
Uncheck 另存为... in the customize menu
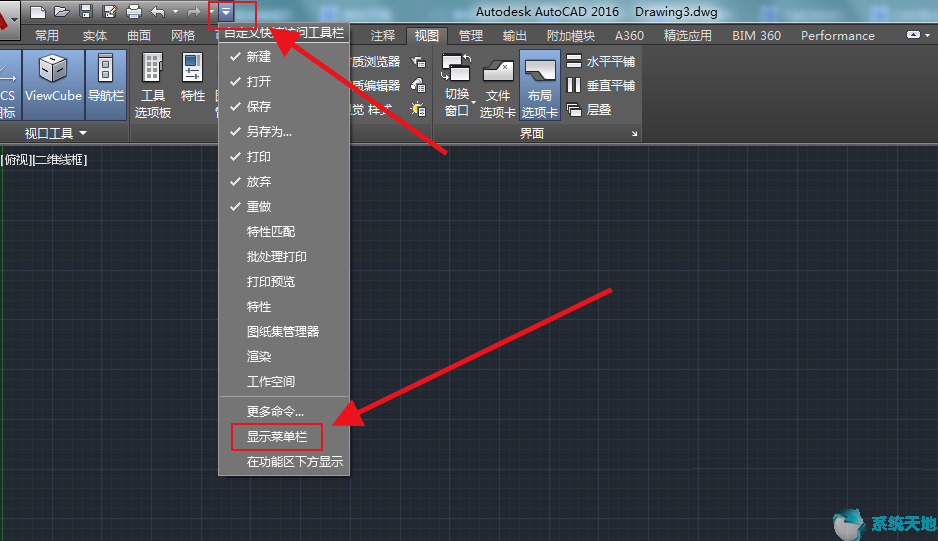point(284,132)
